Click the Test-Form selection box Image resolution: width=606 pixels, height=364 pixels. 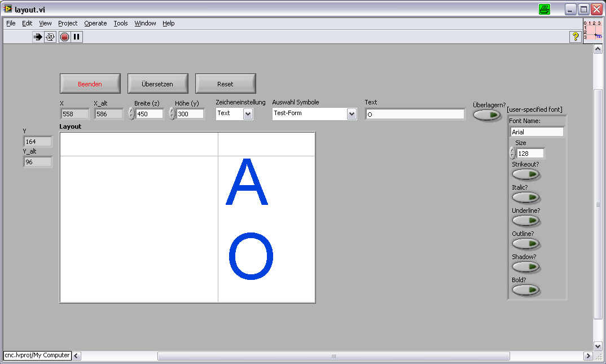[x=310, y=113]
